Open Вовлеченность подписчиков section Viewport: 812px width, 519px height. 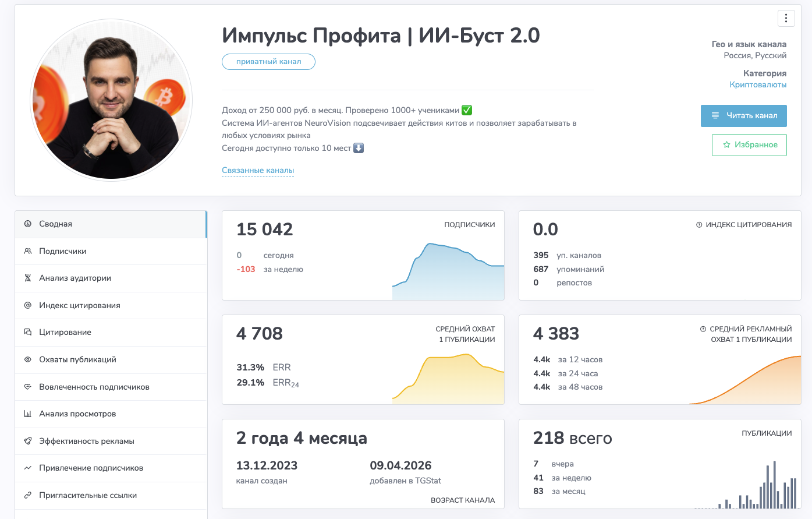(x=94, y=387)
